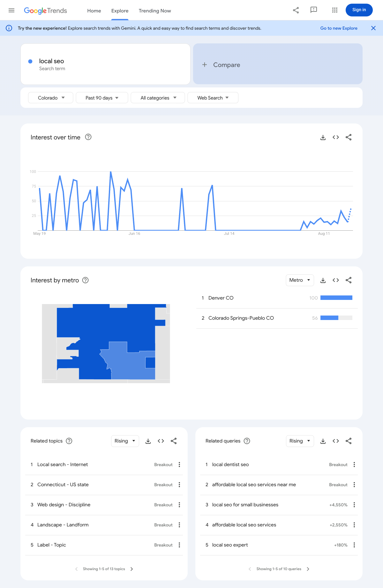383x588 pixels.
Task: Open more options for affordable local seo services
Action: [x=354, y=525]
